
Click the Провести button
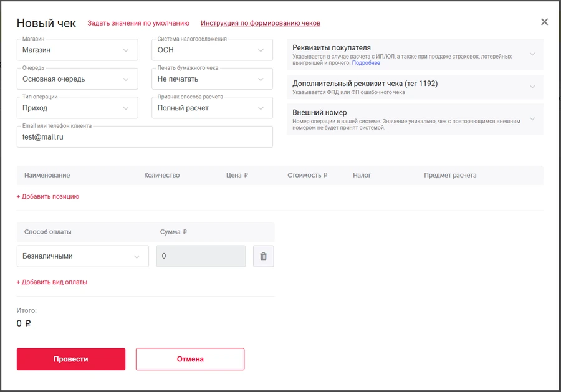71,359
